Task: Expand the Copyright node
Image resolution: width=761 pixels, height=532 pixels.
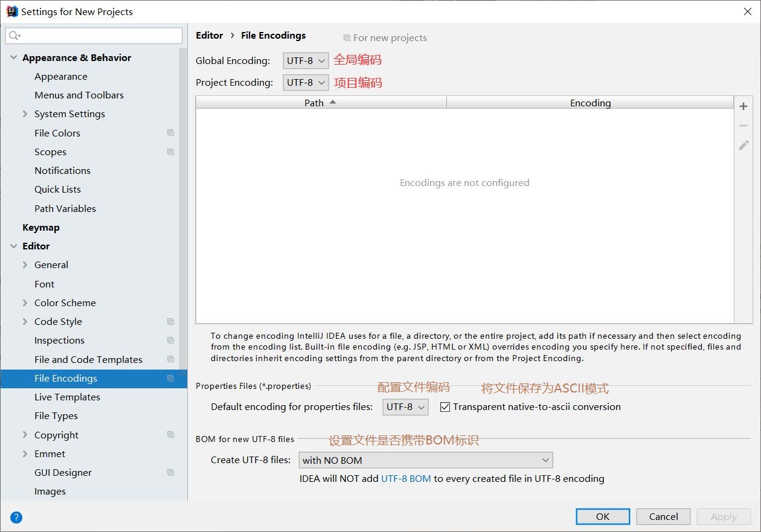Action: pyautogui.click(x=25, y=435)
